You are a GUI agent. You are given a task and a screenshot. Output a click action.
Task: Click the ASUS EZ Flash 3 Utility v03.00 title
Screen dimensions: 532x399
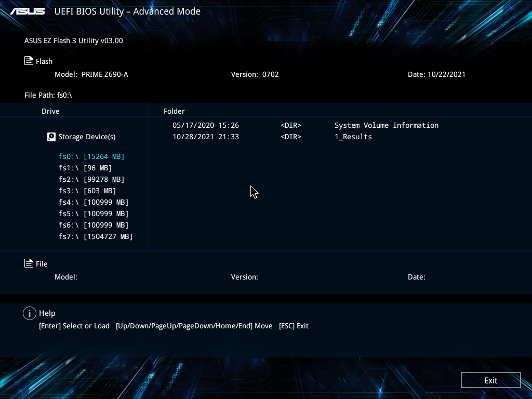coord(74,41)
